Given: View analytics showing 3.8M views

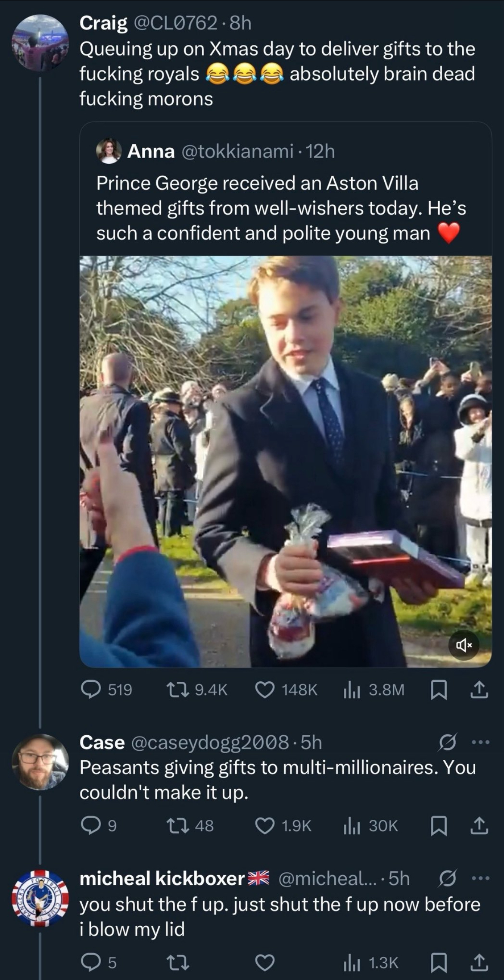Looking at the screenshot, I should [373, 690].
